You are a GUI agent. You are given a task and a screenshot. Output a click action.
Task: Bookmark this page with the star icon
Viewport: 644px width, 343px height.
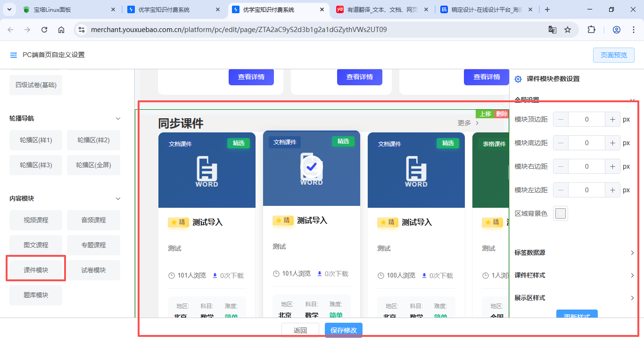(568, 30)
